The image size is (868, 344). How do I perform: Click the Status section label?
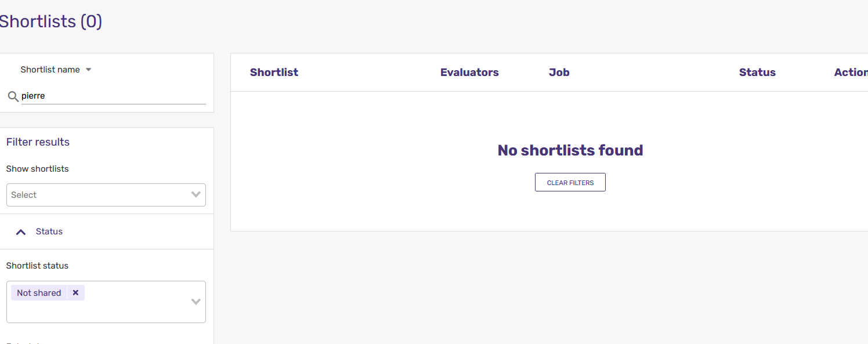(49, 231)
